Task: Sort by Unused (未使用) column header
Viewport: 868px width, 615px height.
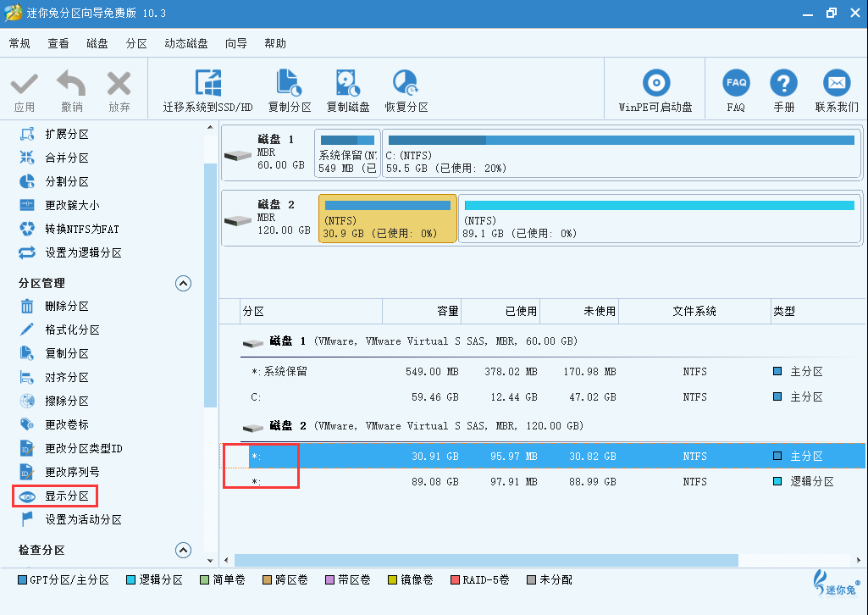Action: pos(579,311)
